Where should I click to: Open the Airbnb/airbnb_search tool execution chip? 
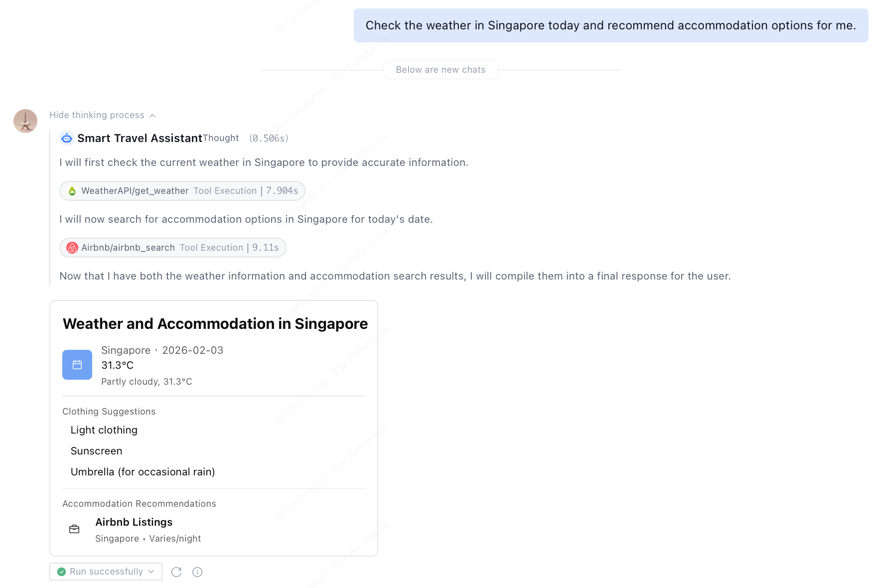[x=172, y=248]
